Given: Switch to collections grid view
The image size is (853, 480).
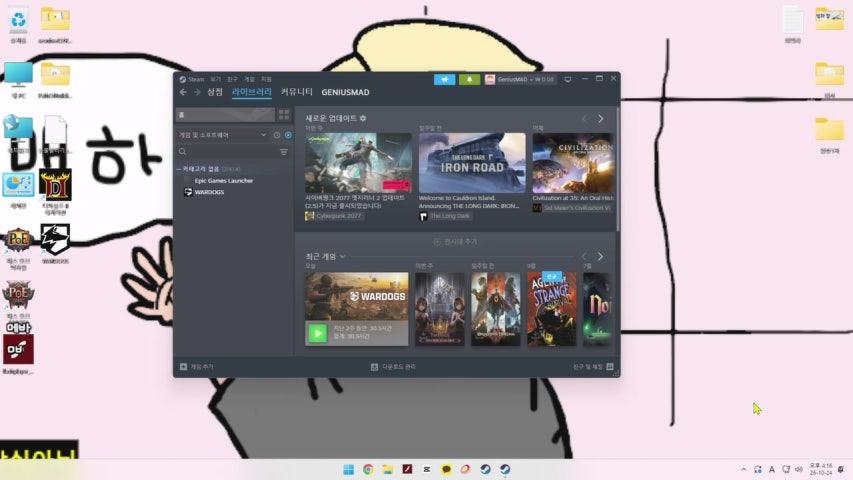Looking at the screenshot, I should (284, 114).
